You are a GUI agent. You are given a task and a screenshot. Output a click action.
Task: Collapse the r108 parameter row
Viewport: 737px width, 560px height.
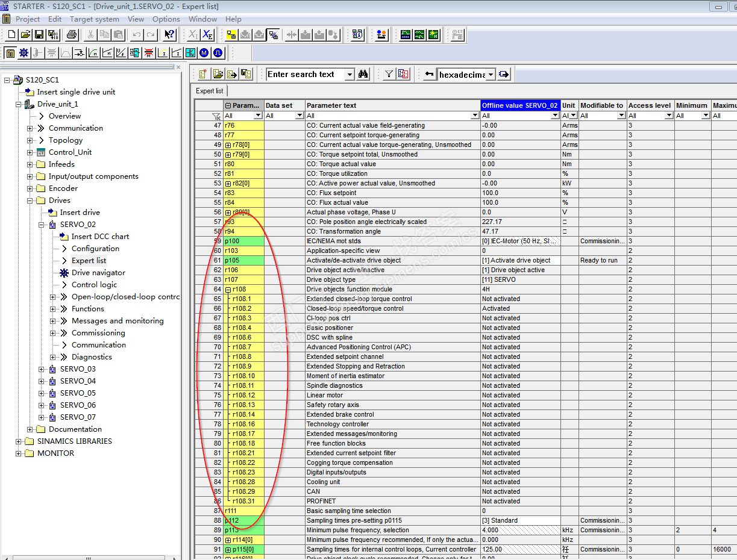tap(228, 290)
